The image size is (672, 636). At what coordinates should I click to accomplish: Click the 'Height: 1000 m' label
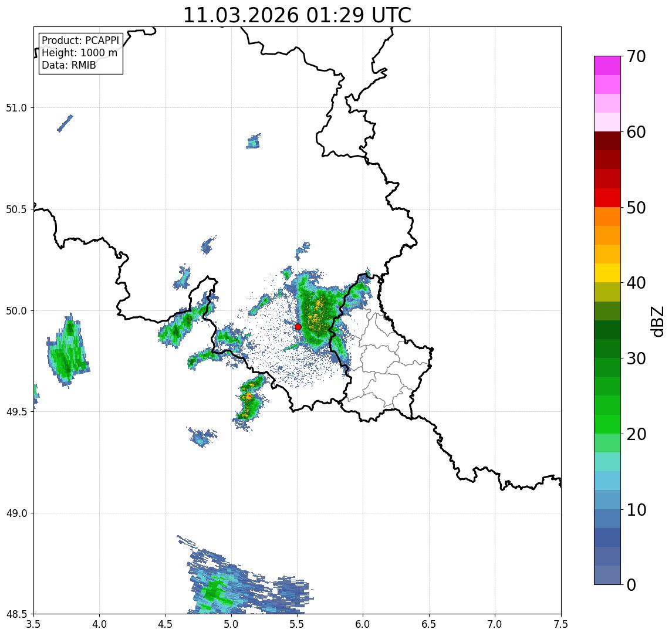(x=79, y=53)
